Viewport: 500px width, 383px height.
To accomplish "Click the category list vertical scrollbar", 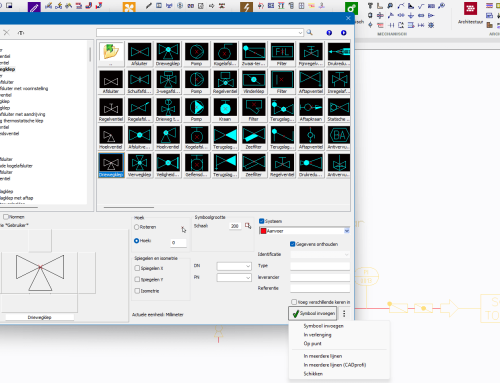I will 90,54.
